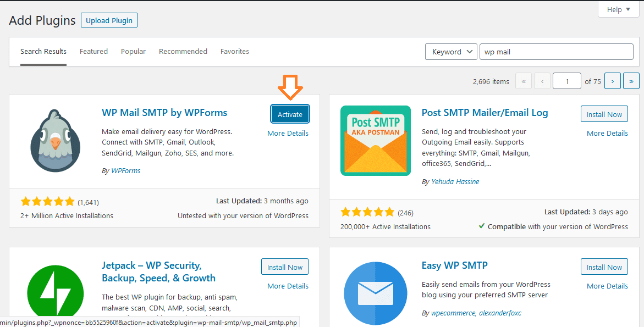Click the (246) ratings count
644x327 pixels.
405,213
